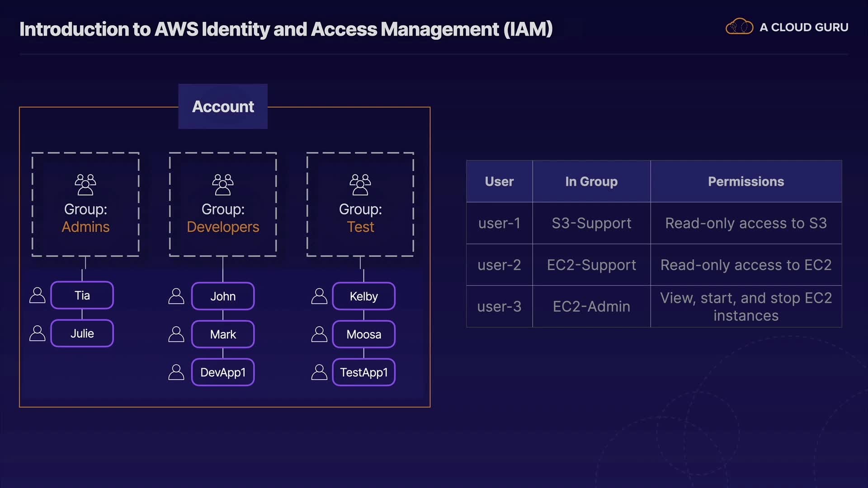868x488 pixels.
Task: Click the A Cloud Guru cloud logo
Action: coord(739,27)
